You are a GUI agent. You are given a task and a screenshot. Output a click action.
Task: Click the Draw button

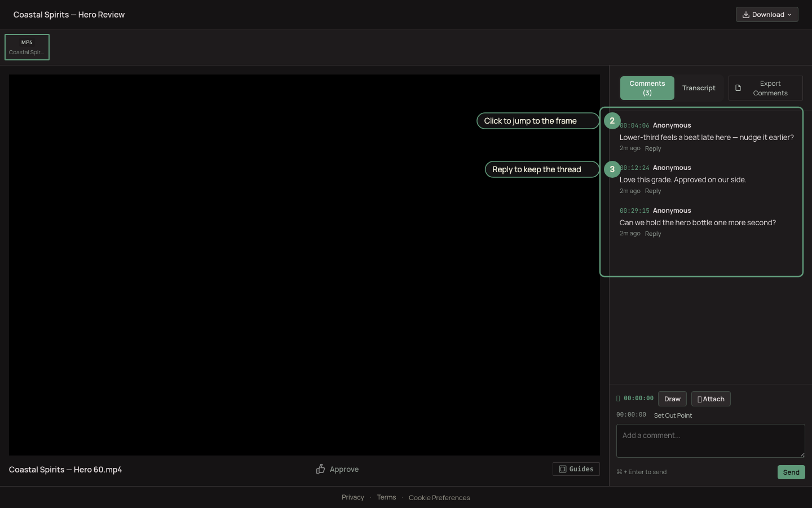tap(672, 399)
